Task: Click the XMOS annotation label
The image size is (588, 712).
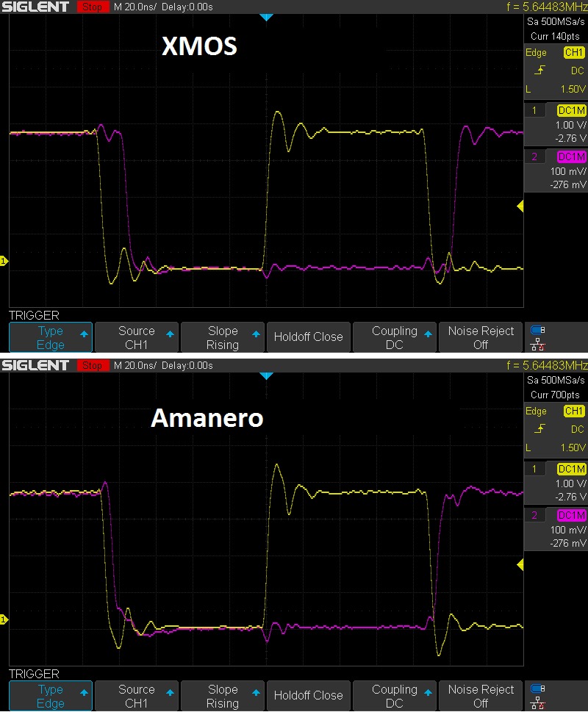Action: point(199,46)
